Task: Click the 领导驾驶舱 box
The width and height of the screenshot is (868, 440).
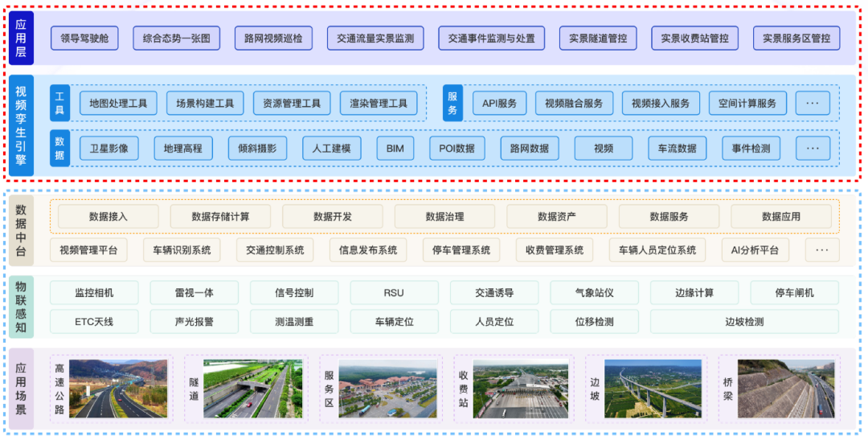Action: [x=84, y=38]
